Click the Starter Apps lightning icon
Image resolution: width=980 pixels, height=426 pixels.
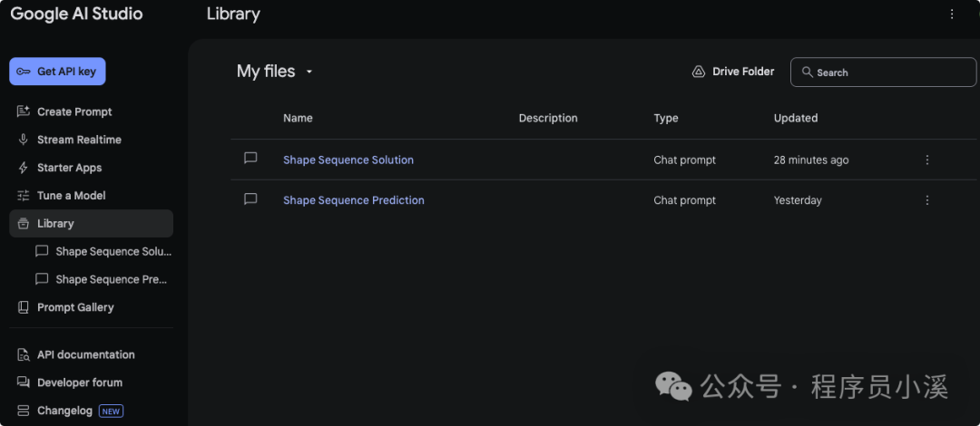24,168
